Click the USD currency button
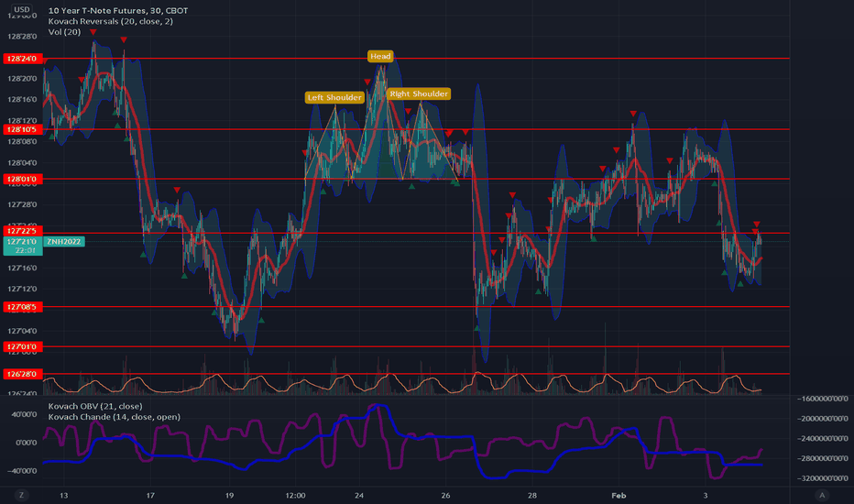 22,9
